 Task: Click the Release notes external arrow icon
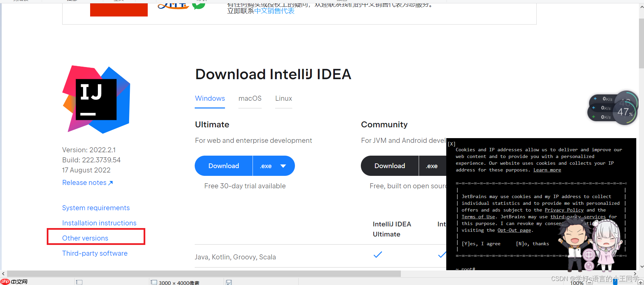pos(110,183)
